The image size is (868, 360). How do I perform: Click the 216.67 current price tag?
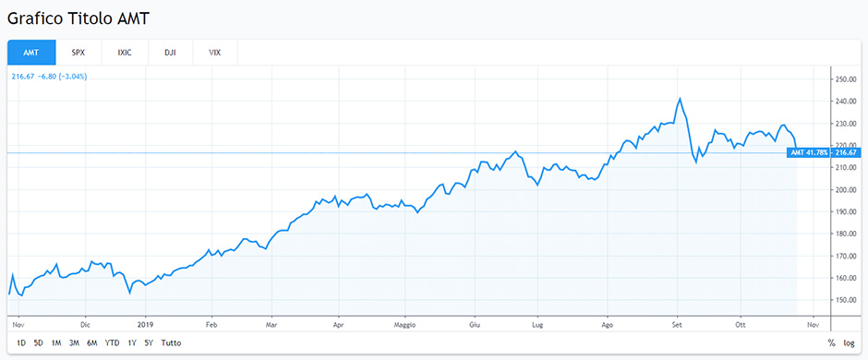click(x=846, y=152)
